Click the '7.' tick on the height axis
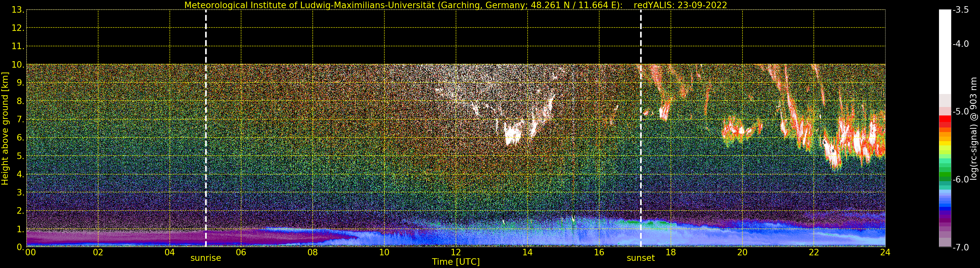This screenshot has width=980, height=268. pyautogui.click(x=21, y=119)
